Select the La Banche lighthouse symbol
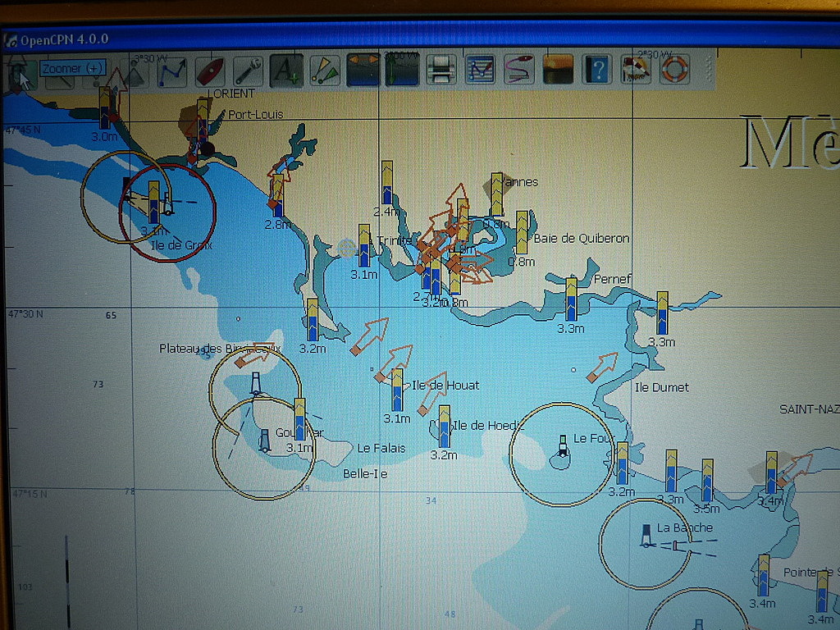This screenshot has height=630, width=840. click(647, 536)
